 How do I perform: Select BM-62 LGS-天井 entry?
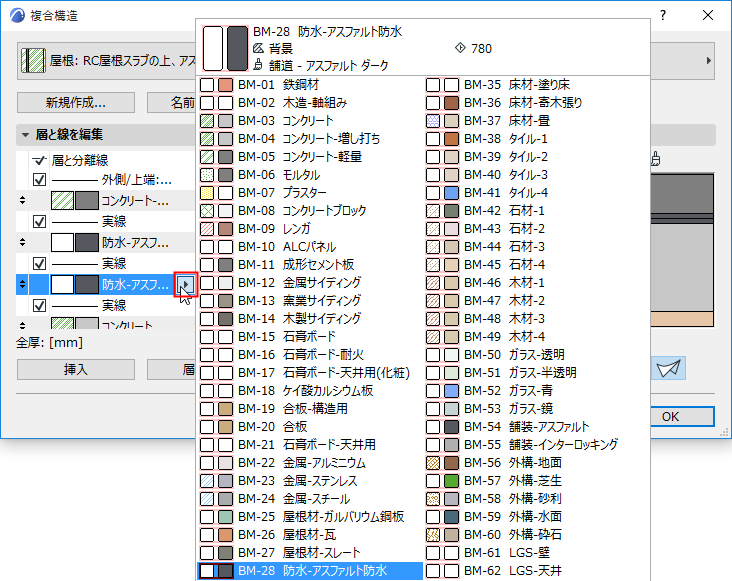click(x=536, y=571)
